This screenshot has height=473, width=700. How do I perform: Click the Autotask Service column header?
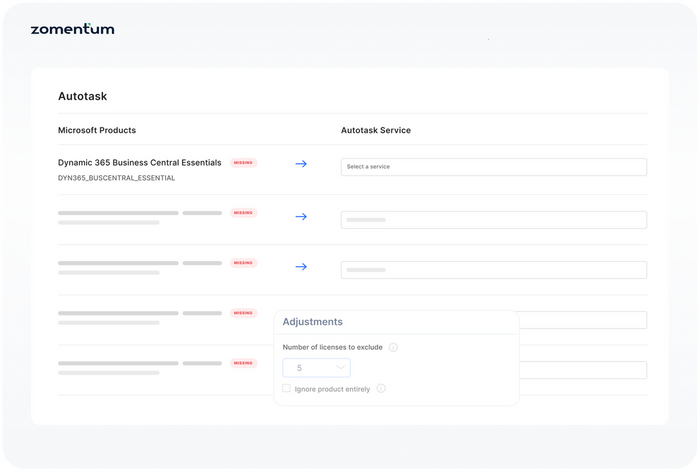click(x=376, y=130)
